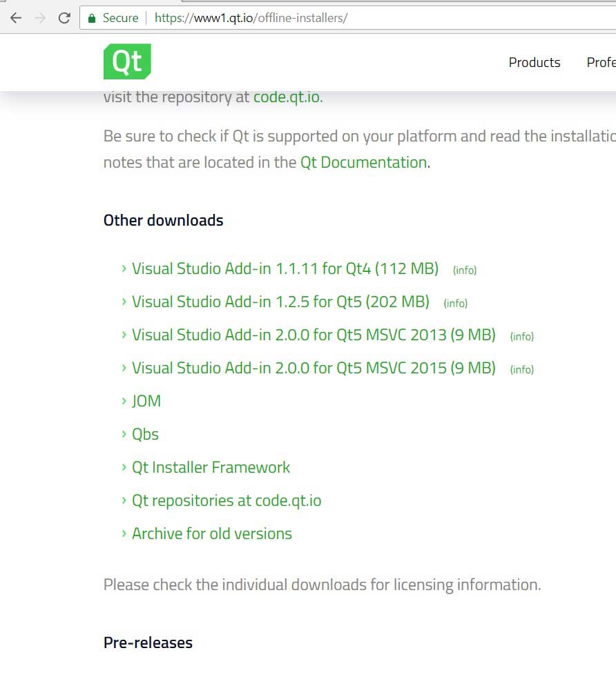The height and width of the screenshot is (686, 616).
Task: Click the Qt logo
Action: point(127,61)
